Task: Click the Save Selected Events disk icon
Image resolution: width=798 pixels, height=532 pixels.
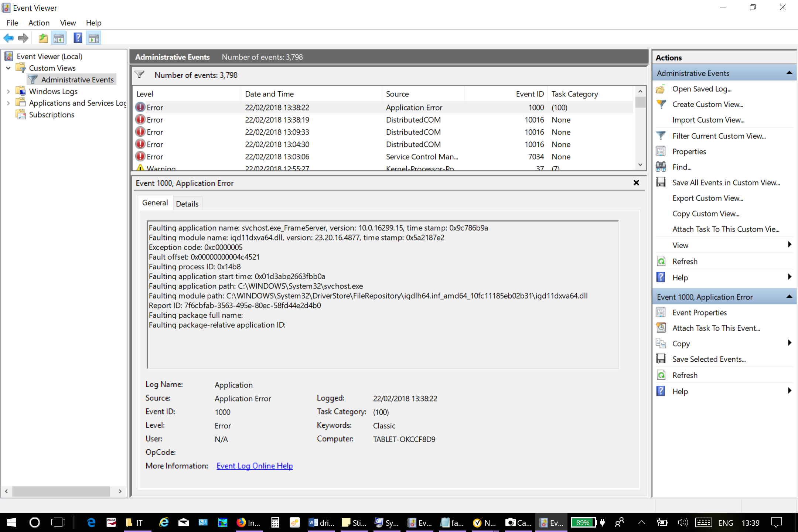Action: click(x=661, y=359)
